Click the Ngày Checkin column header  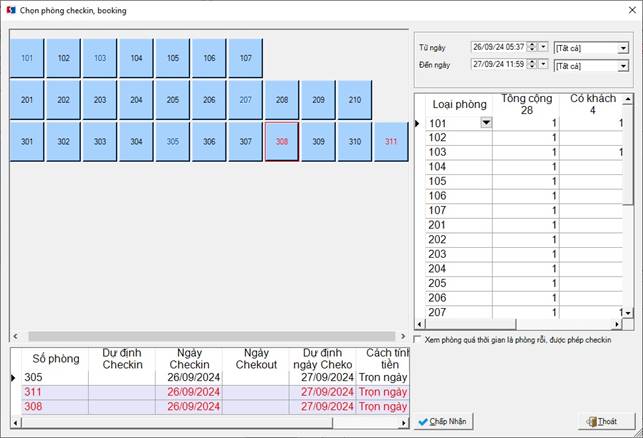189,359
